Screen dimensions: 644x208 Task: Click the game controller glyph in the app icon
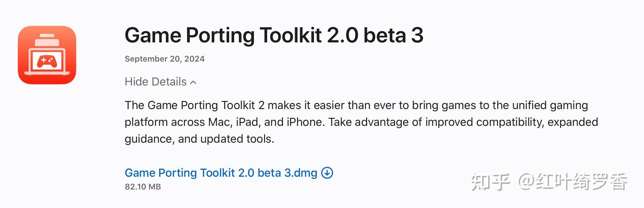[x=47, y=62]
